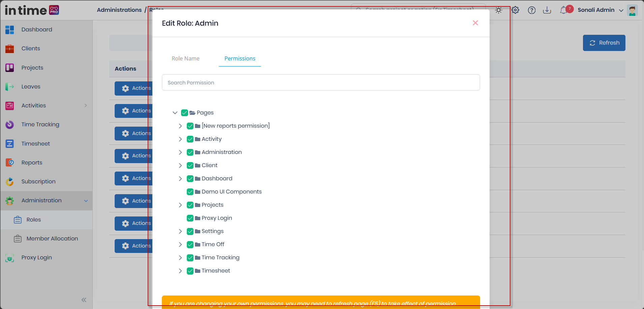The image size is (644, 309).
Task: Expand the Settings permission node
Action: pyautogui.click(x=180, y=231)
